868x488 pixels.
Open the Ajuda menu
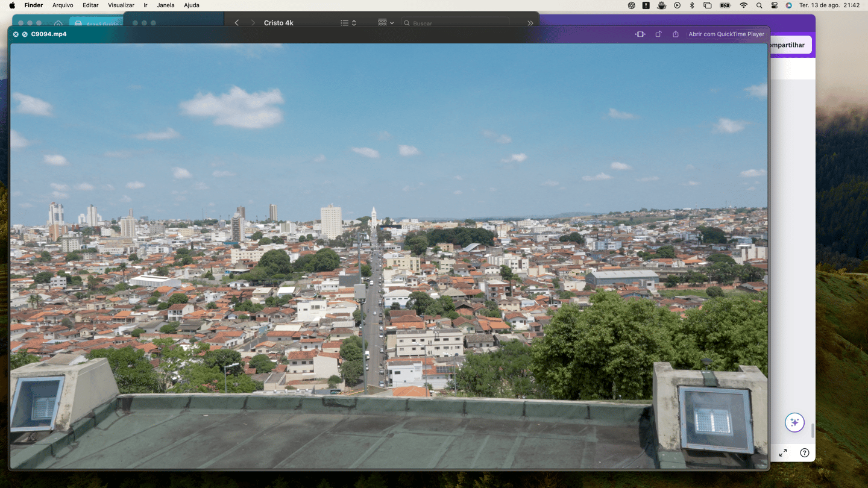pos(192,5)
